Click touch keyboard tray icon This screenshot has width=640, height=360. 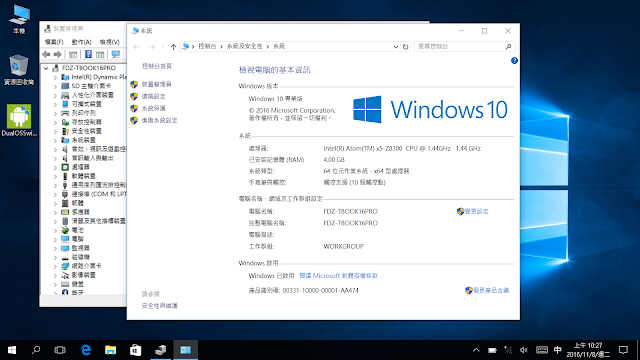click(542, 350)
